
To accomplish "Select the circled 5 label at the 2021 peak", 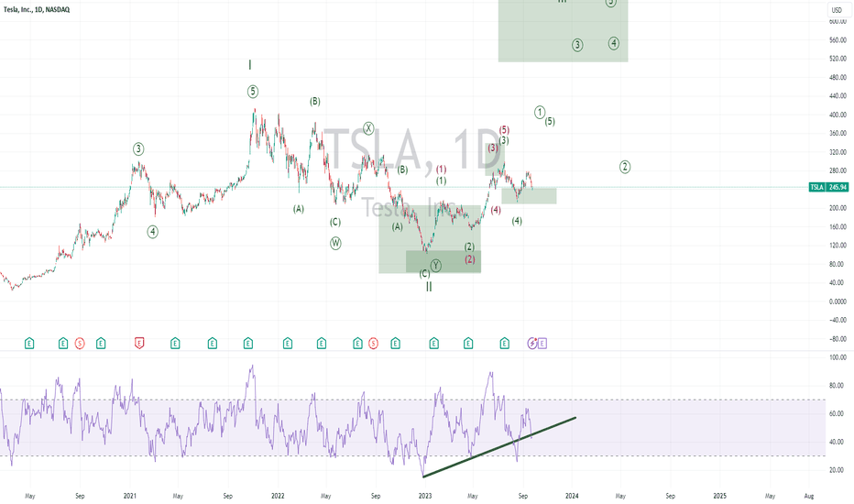I will (253, 92).
